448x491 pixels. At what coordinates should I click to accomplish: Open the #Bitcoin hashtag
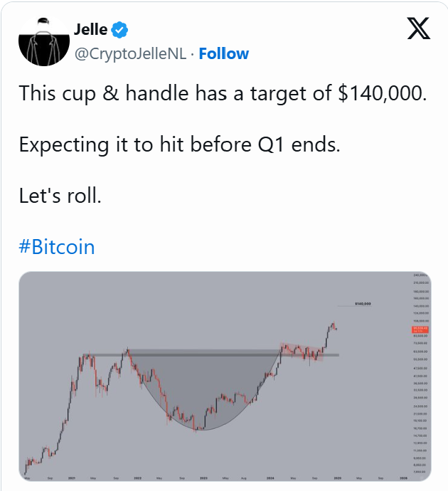point(57,246)
